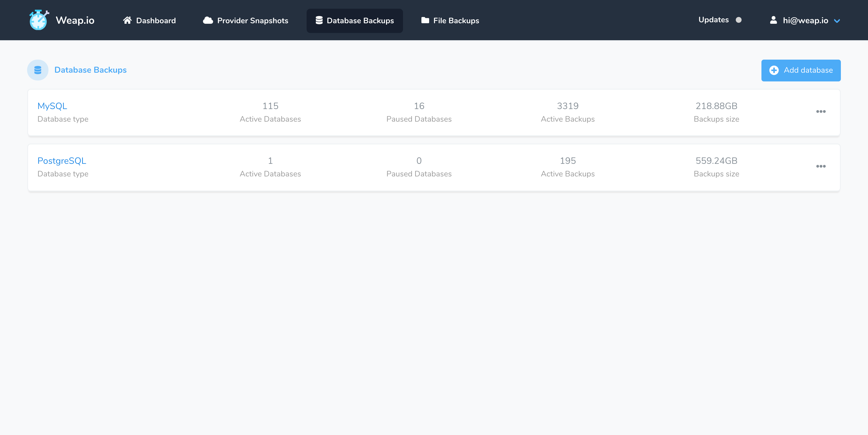This screenshot has height=435, width=868.
Task: Click the Weap.io brand name
Action: [75, 20]
